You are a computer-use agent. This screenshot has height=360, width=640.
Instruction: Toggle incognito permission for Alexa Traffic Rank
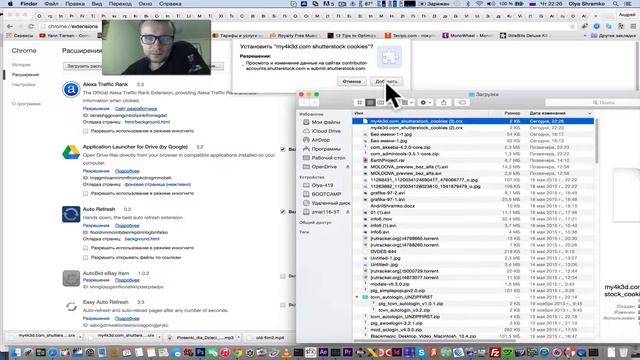85,131
